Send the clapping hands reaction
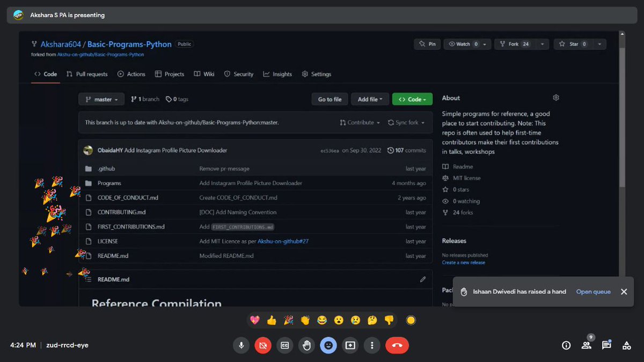This screenshot has width=644, height=362. pyautogui.click(x=305, y=321)
